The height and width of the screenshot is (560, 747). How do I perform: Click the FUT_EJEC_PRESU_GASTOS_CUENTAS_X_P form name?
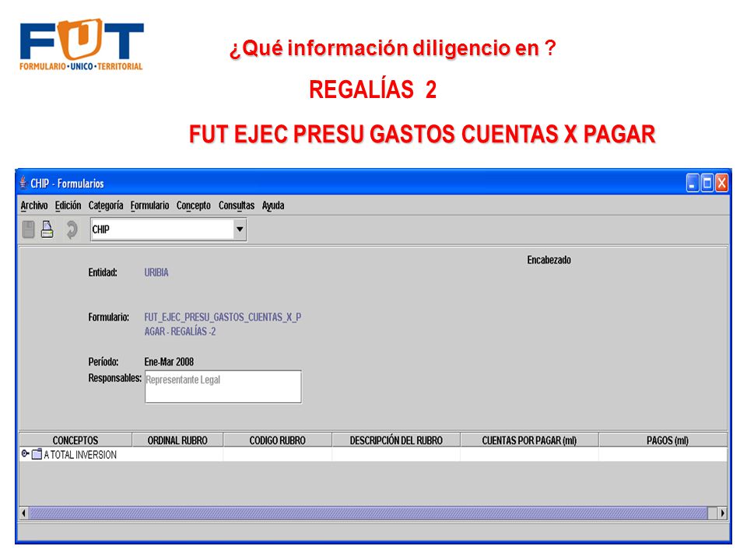[x=223, y=317]
